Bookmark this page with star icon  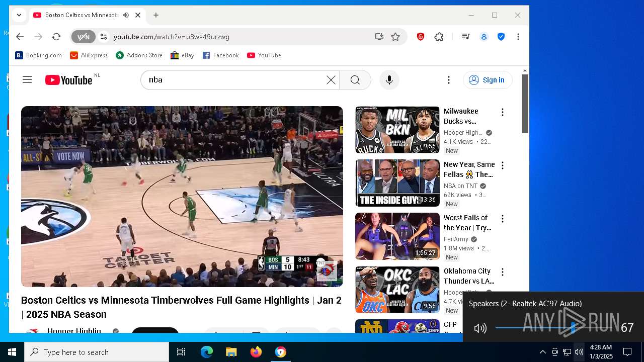point(395,37)
